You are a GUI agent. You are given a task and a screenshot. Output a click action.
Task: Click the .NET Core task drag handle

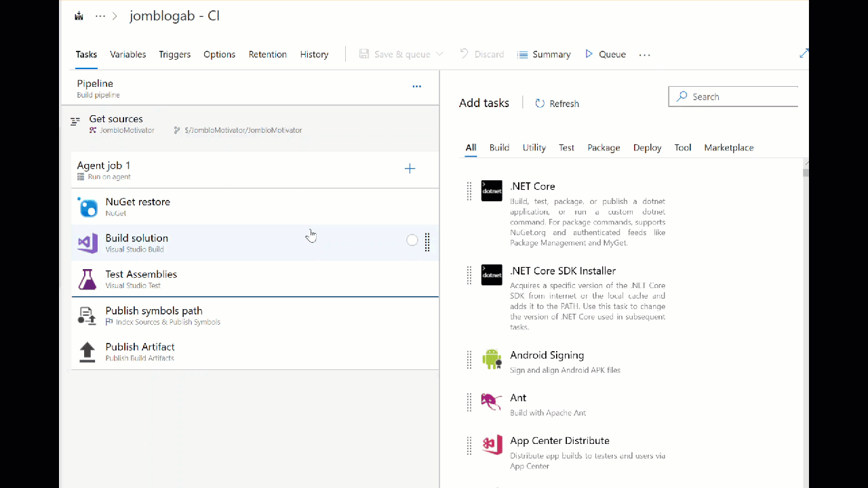coord(469,191)
